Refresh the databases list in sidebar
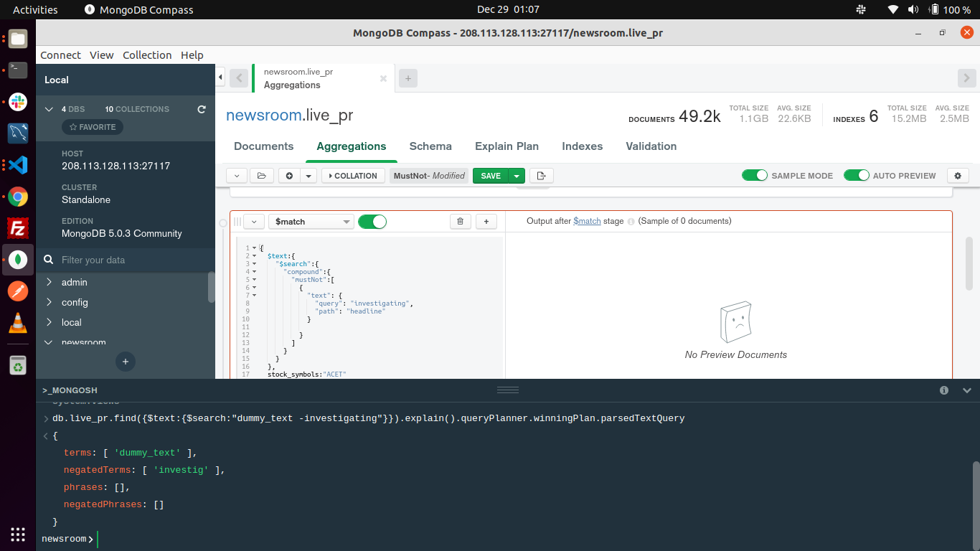This screenshot has width=980, height=551. coord(202,109)
